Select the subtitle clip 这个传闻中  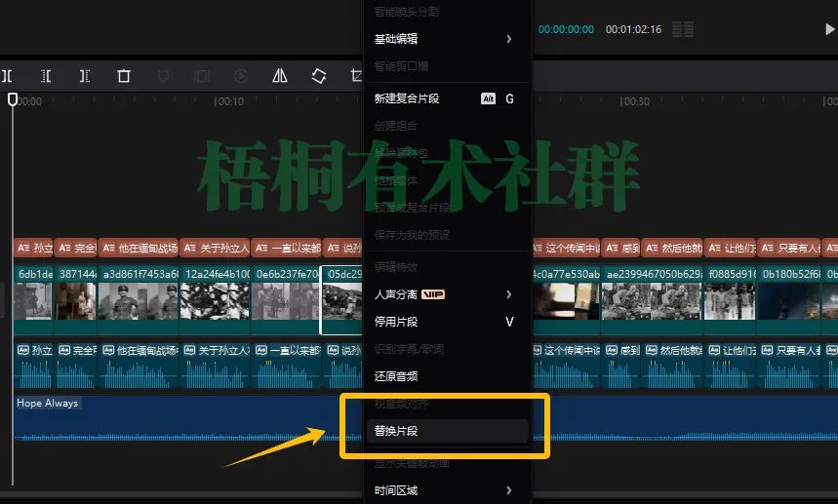coord(567,248)
